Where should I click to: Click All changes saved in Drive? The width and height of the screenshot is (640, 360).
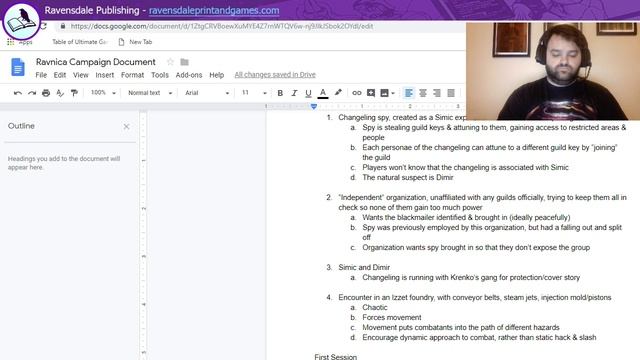point(275,75)
